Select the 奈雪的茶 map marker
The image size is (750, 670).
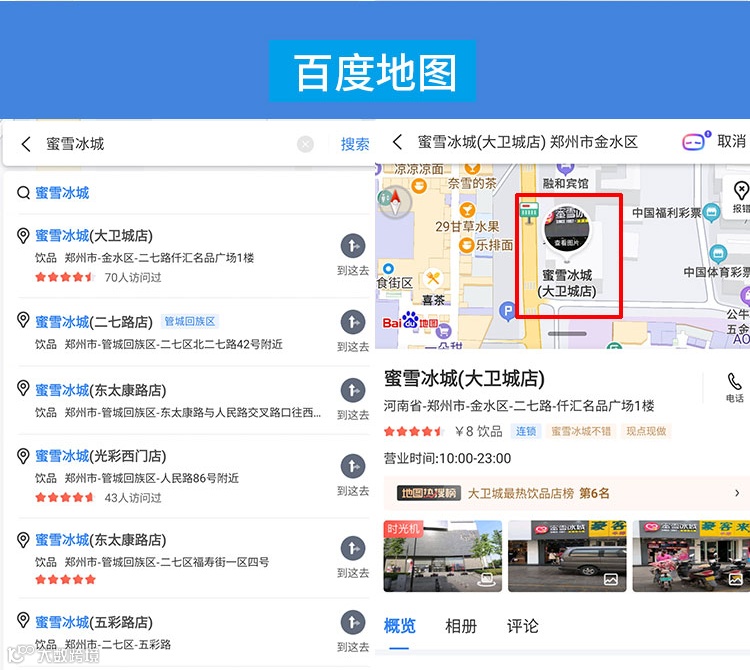click(472, 177)
